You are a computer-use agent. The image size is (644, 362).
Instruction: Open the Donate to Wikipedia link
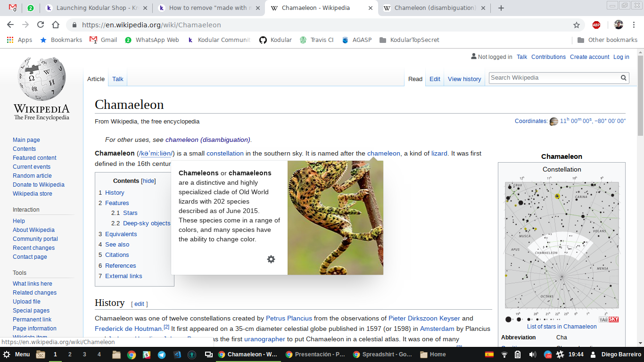(39, 185)
